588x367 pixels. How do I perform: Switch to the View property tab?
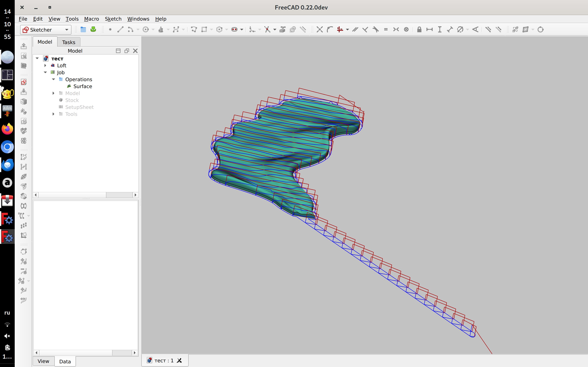click(x=43, y=361)
